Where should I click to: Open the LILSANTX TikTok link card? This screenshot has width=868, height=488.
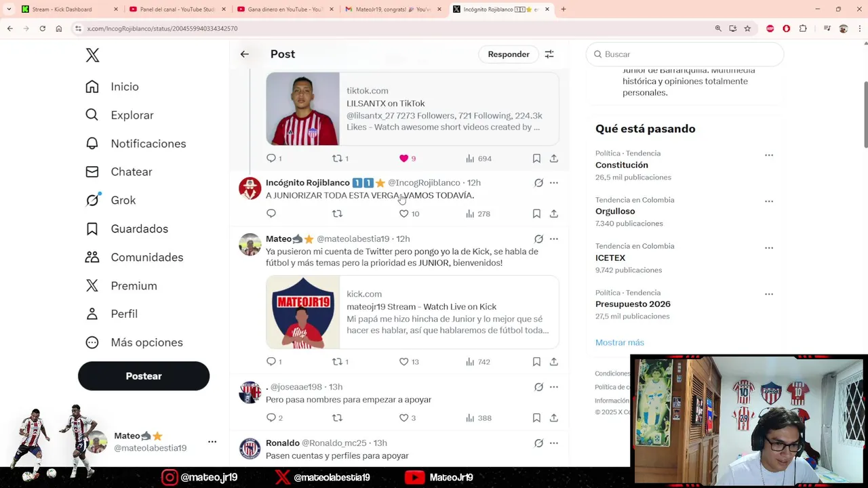click(412, 108)
